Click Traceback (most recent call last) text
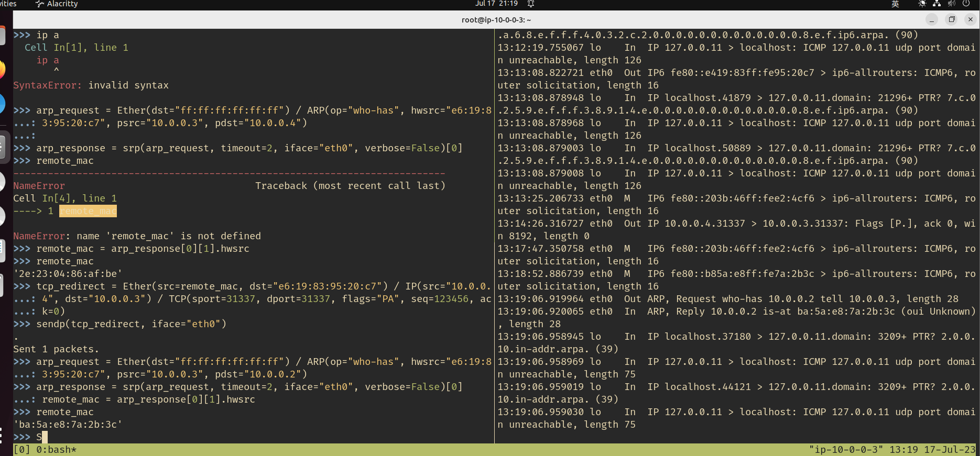The width and height of the screenshot is (980, 456). [350, 186]
